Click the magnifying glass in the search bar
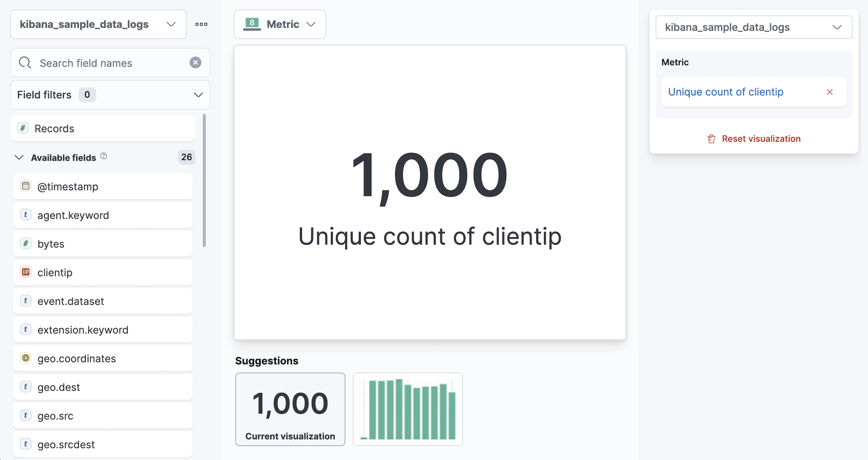The height and width of the screenshot is (460, 868). click(x=25, y=63)
